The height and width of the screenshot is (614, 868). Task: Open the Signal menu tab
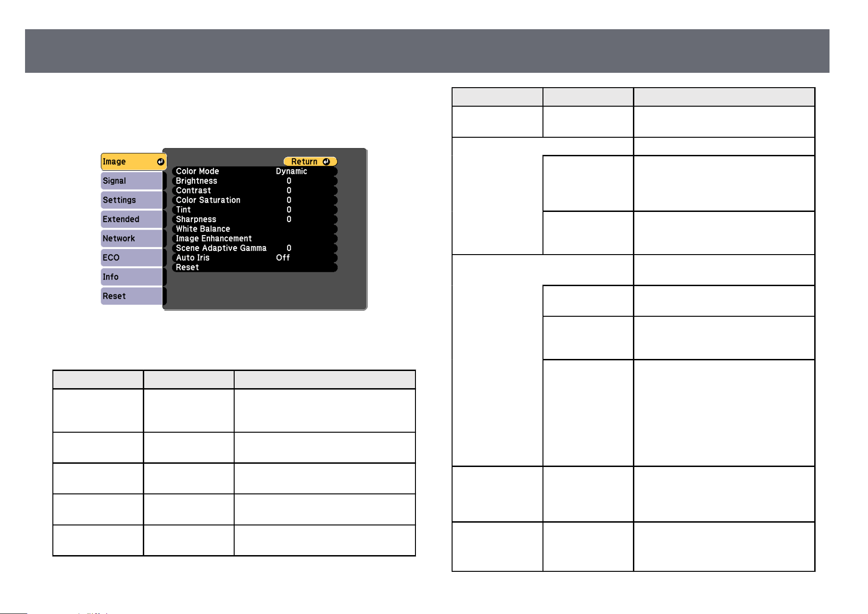[132, 181]
